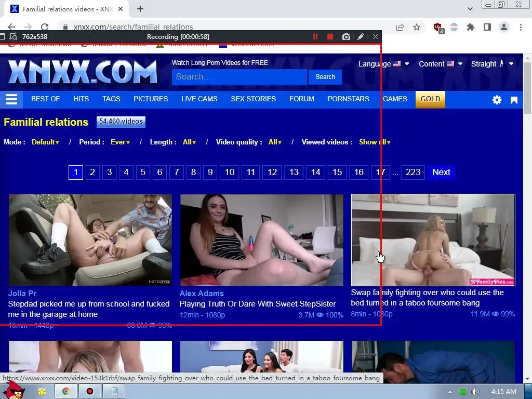
Task: Open the GAMES menu item
Action: 395,99
